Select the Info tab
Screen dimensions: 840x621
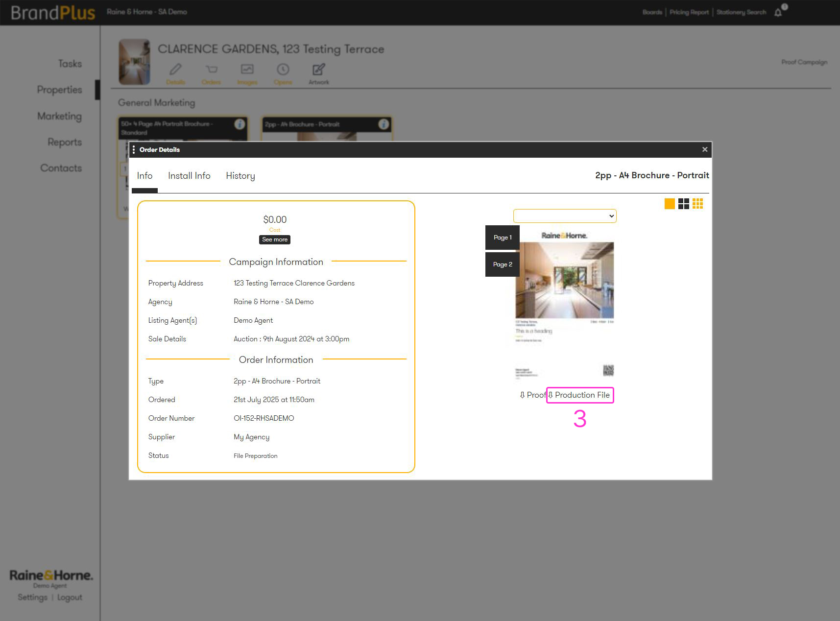point(144,175)
